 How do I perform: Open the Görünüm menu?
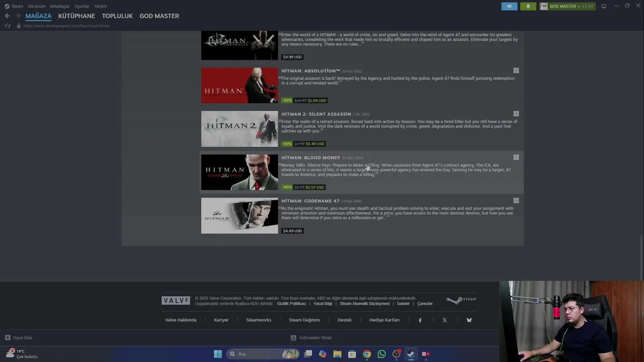pos(36,6)
